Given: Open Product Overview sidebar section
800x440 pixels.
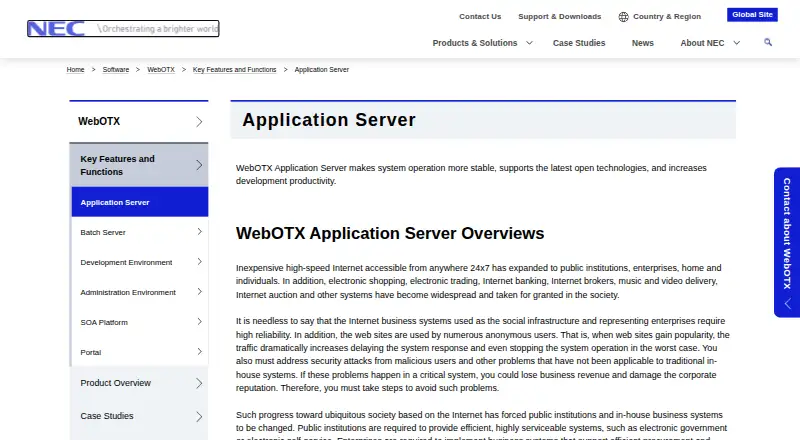Looking at the screenshot, I should click(x=139, y=383).
